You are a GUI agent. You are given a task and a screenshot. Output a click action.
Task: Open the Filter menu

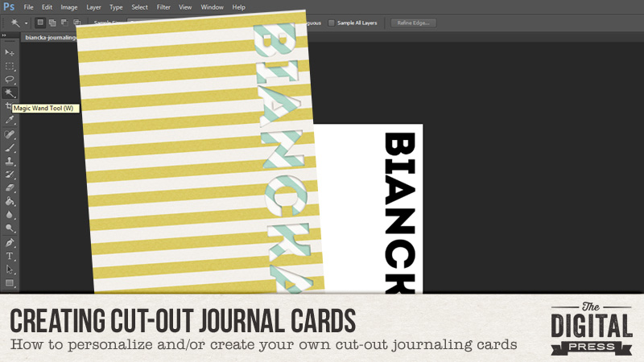[x=163, y=7]
